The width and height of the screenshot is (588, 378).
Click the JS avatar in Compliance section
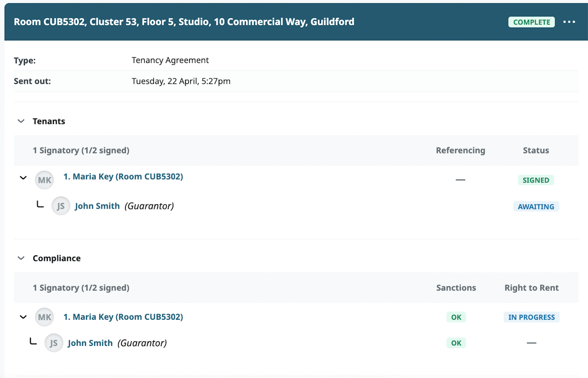(54, 343)
